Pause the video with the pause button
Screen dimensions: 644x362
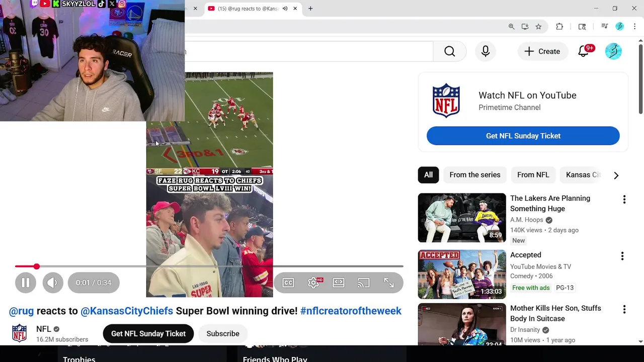26,283
